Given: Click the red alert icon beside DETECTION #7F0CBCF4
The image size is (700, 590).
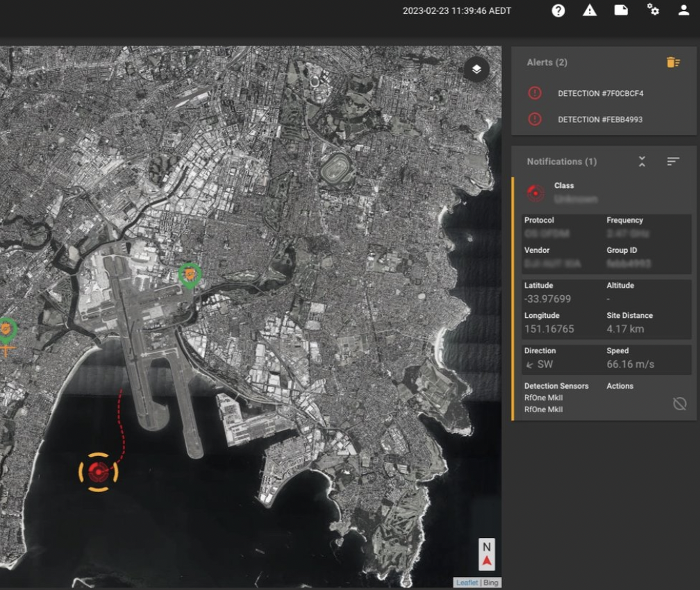Looking at the screenshot, I should tap(534, 93).
